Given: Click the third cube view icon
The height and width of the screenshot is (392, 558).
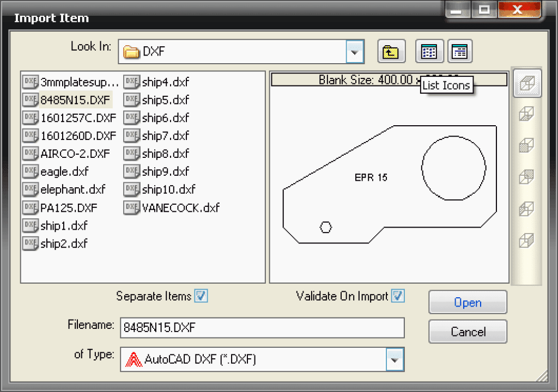Looking at the screenshot, I should pos(527,145).
